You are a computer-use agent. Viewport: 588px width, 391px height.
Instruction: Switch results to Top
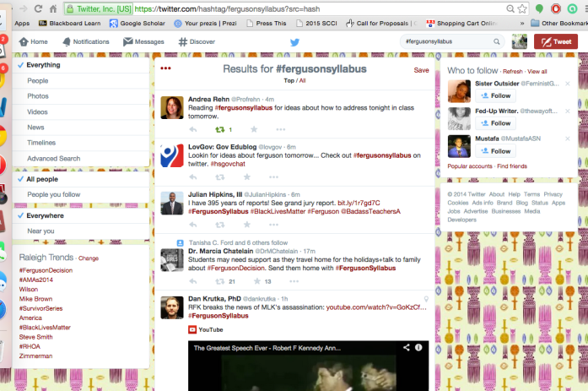coord(289,80)
